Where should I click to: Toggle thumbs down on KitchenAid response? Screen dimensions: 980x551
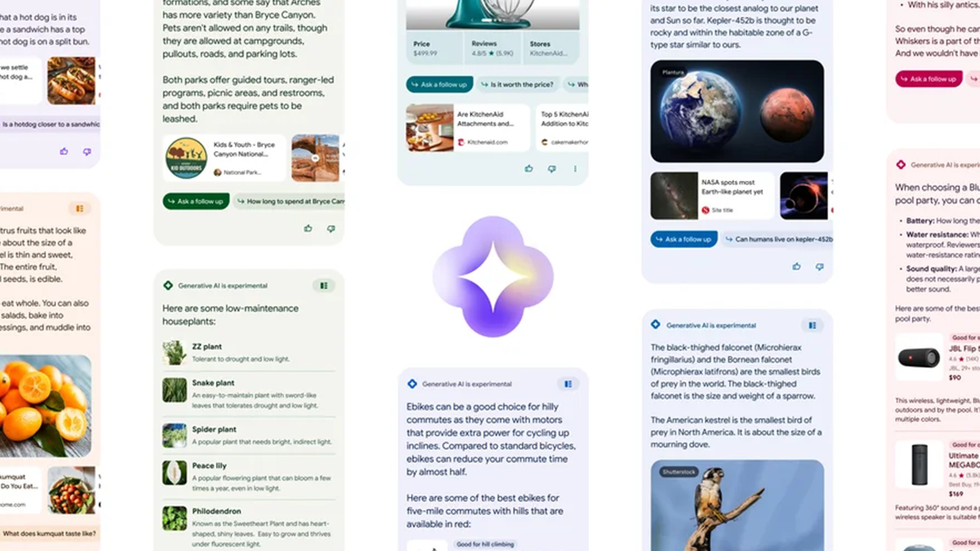point(552,169)
